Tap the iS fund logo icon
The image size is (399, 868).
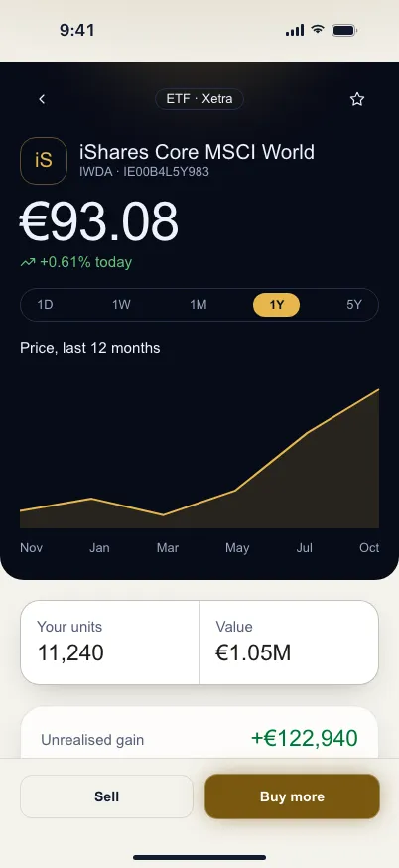pyautogui.click(x=44, y=161)
